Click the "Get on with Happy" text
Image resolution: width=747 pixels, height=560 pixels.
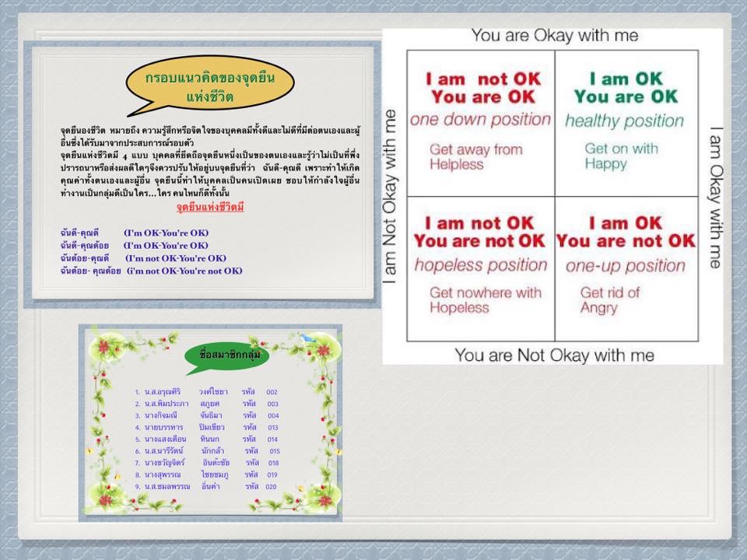click(621, 156)
